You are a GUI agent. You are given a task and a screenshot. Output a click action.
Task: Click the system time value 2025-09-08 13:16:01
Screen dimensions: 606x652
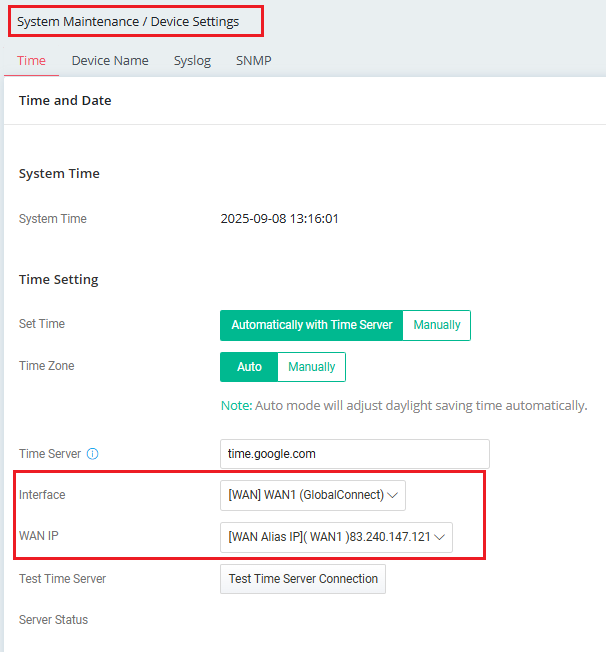pos(279,219)
